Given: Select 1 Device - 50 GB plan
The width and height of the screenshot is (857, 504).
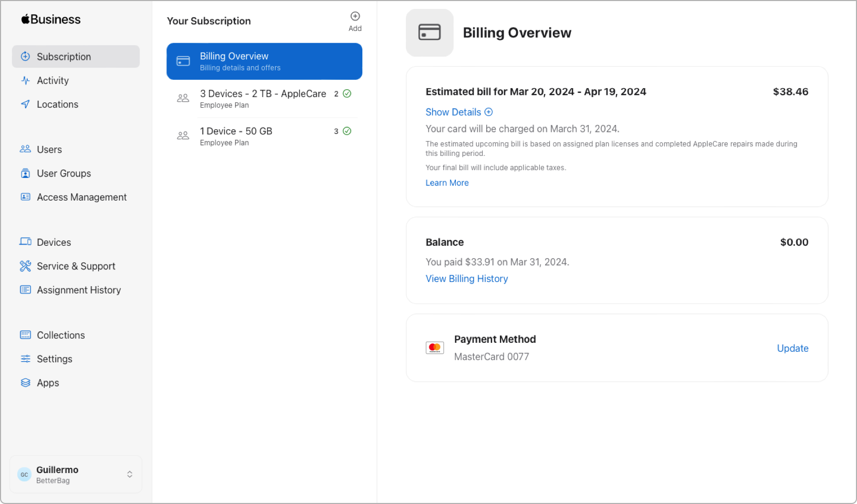Looking at the screenshot, I should (264, 136).
